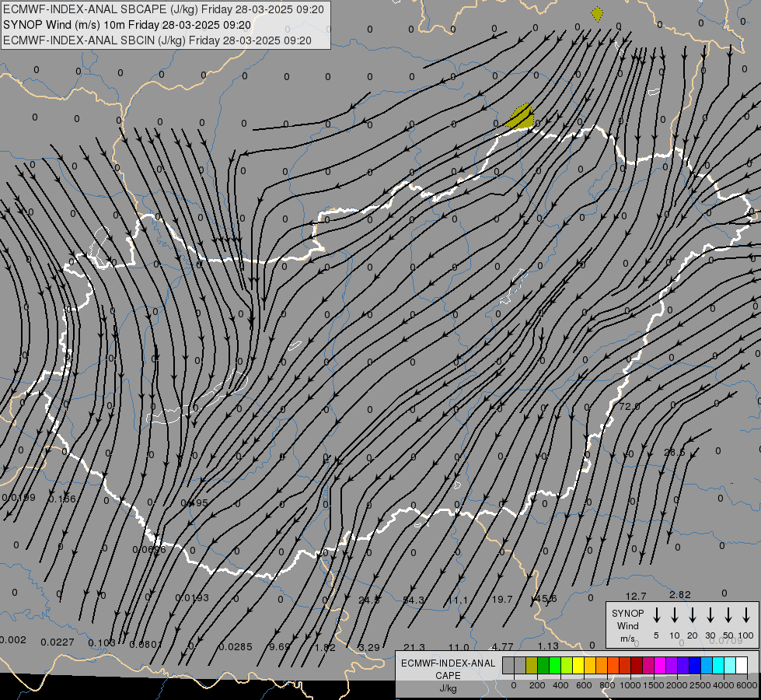Click the 1.13 value on the map

click(x=548, y=646)
